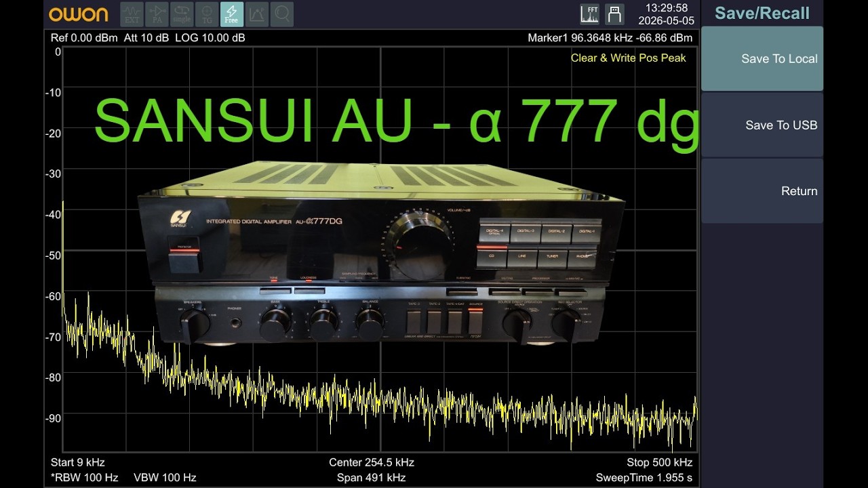The width and height of the screenshot is (868, 488).
Task: Click the magnifier zoom icon
Action: [281, 14]
